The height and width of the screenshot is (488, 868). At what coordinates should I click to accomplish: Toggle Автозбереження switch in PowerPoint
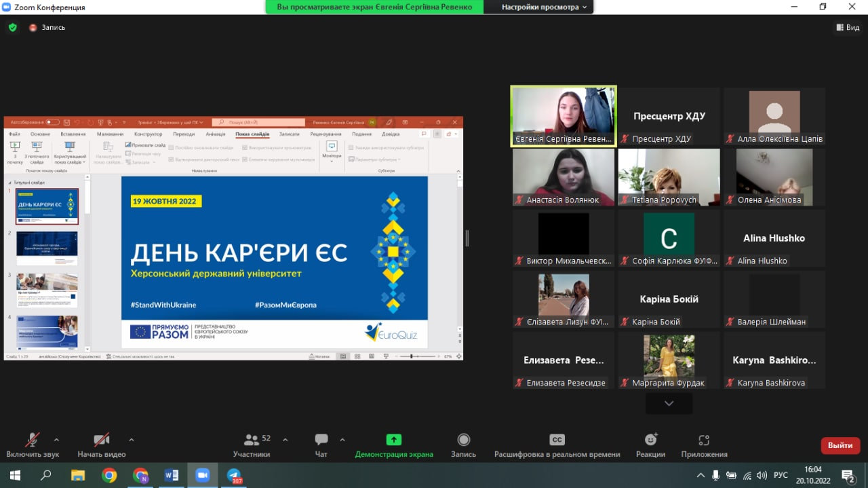52,122
